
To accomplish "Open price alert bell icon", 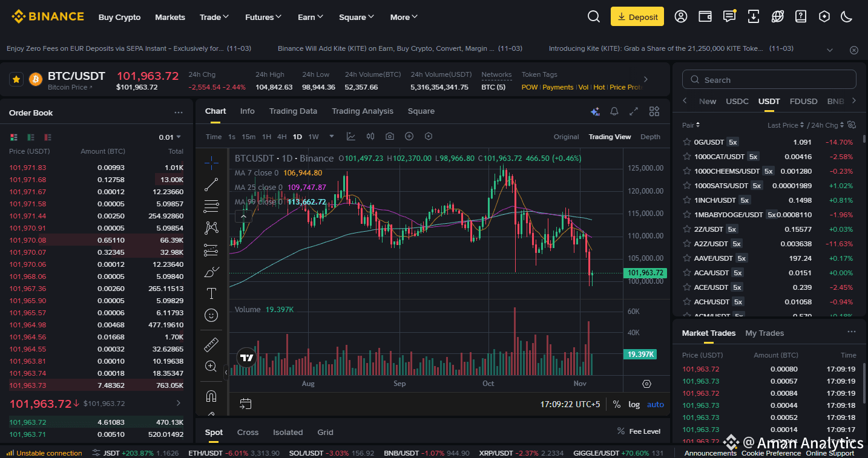I will [614, 111].
